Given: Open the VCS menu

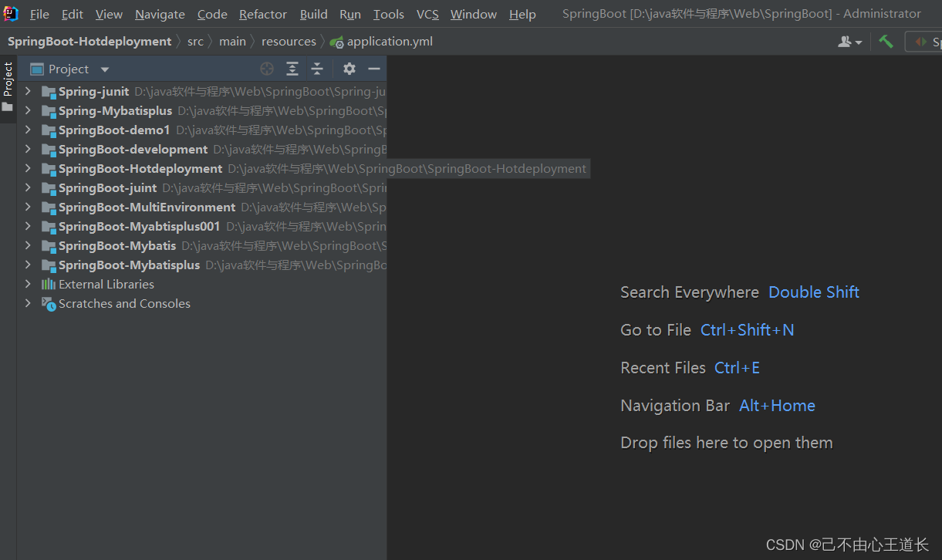Looking at the screenshot, I should [x=427, y=14].
